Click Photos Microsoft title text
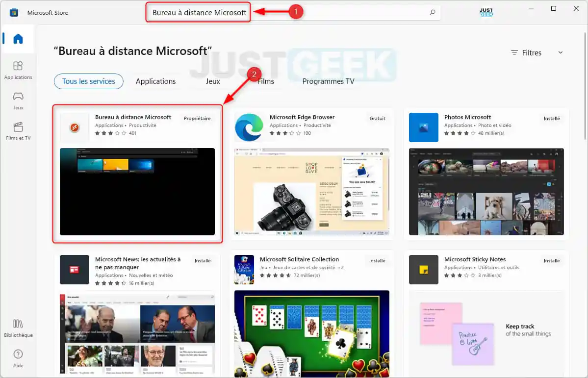 pyautogui.click(x=467, y=117)
